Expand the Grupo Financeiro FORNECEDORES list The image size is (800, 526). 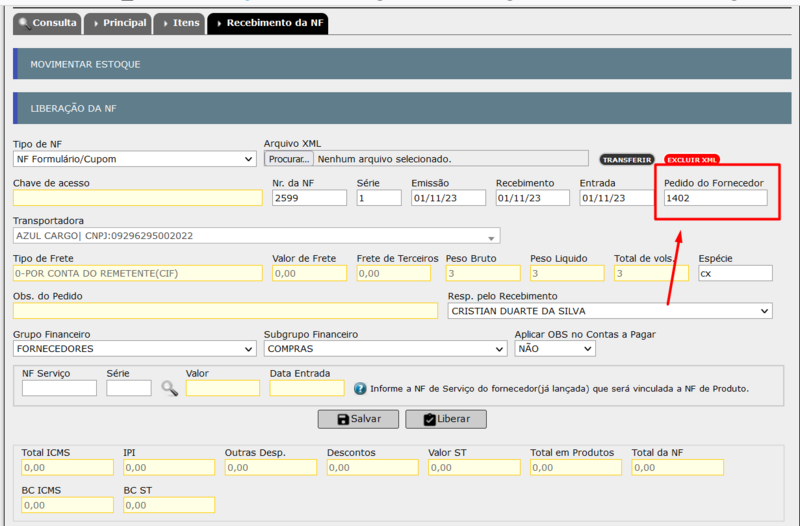pos(135,348)
